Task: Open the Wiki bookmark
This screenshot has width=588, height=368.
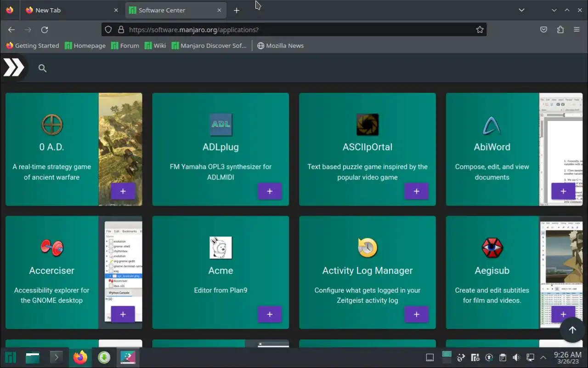Action: [155, 46]
